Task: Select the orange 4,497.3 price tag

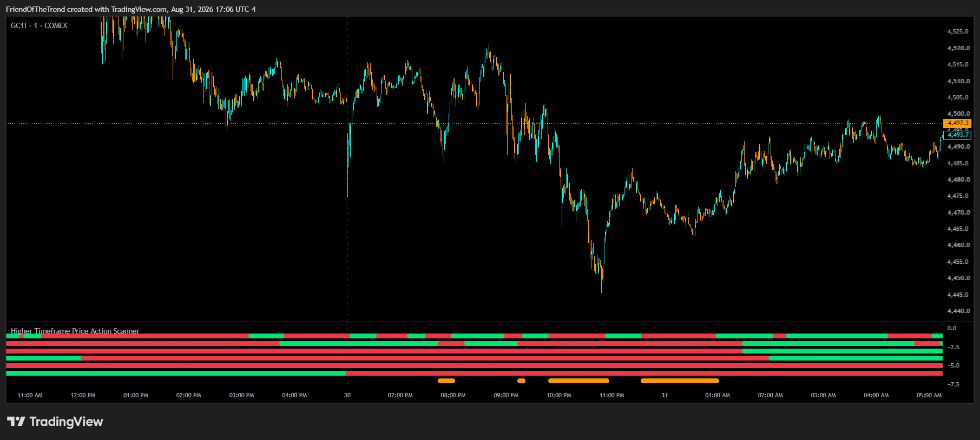Action: [x=957, y=123]
